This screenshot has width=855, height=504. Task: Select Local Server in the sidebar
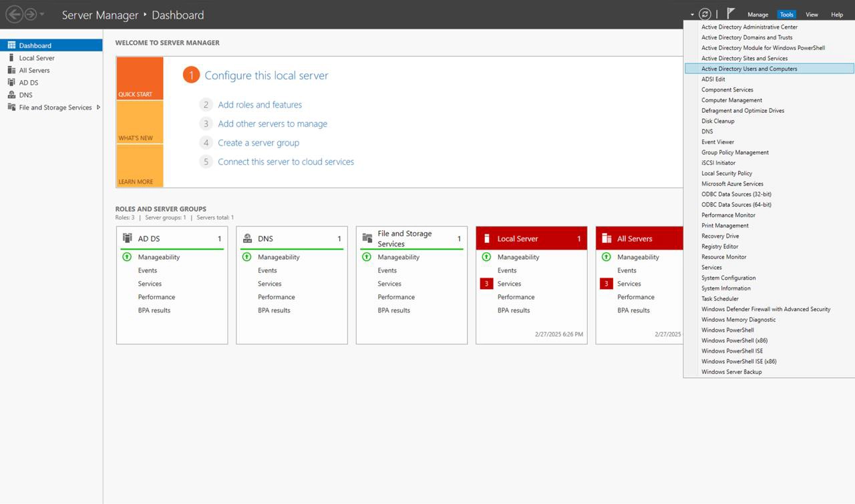pyautogui.click(x=51, y=58)
